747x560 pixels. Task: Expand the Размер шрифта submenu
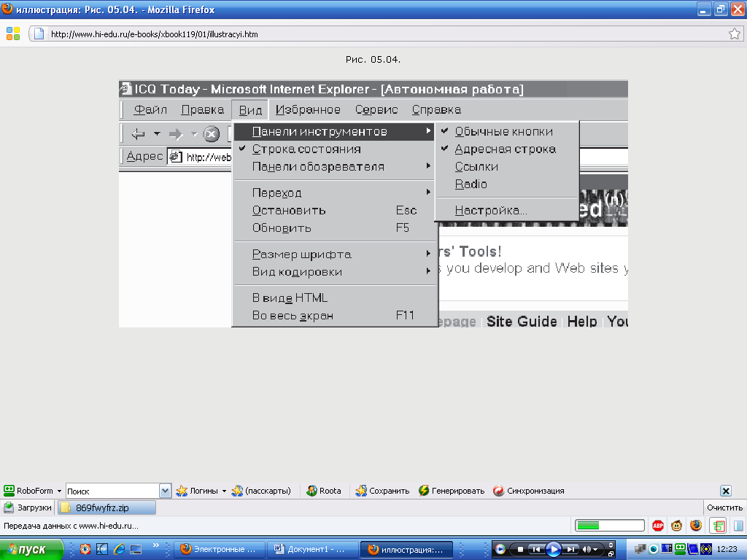[333, 254]
